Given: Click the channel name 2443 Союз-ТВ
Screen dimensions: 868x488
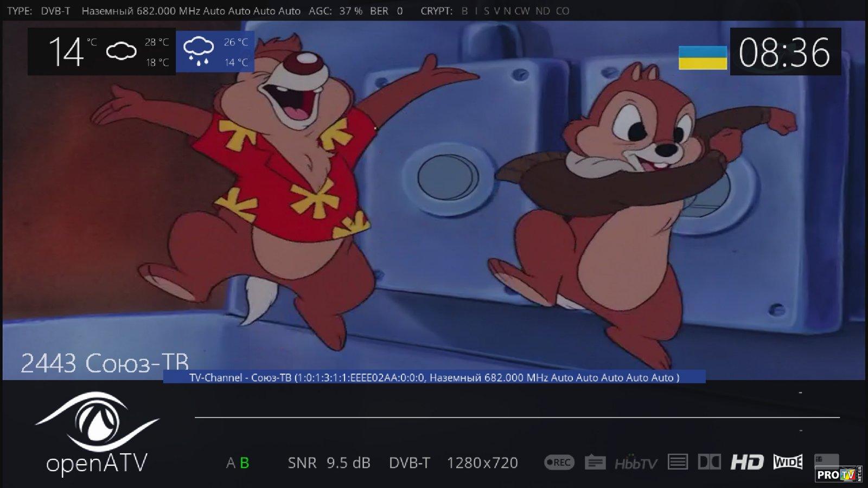Looking at the screenshot, I should pyautogui.click(x=105, y=363).
